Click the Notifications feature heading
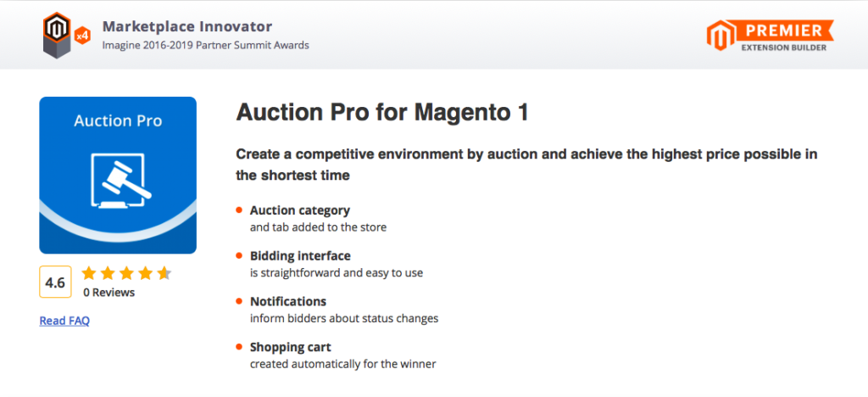Image resolution: width=868 pixels, height=397 pixels. 288,301
